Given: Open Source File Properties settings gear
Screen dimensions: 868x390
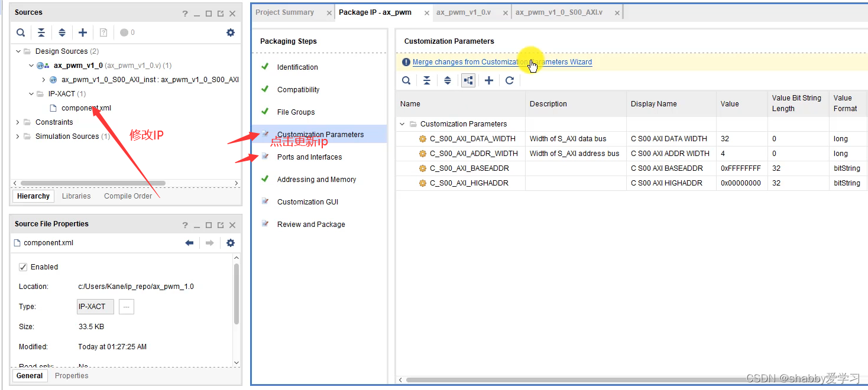Looking at the screenshot, I should (x=231, y=243).
